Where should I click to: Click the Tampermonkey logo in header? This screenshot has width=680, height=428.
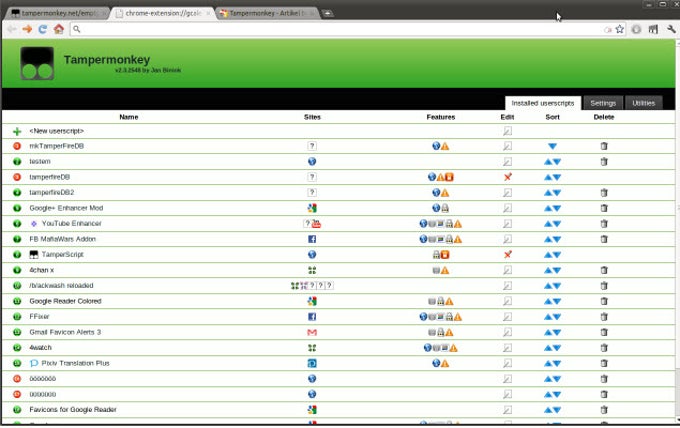pos(37,63)
